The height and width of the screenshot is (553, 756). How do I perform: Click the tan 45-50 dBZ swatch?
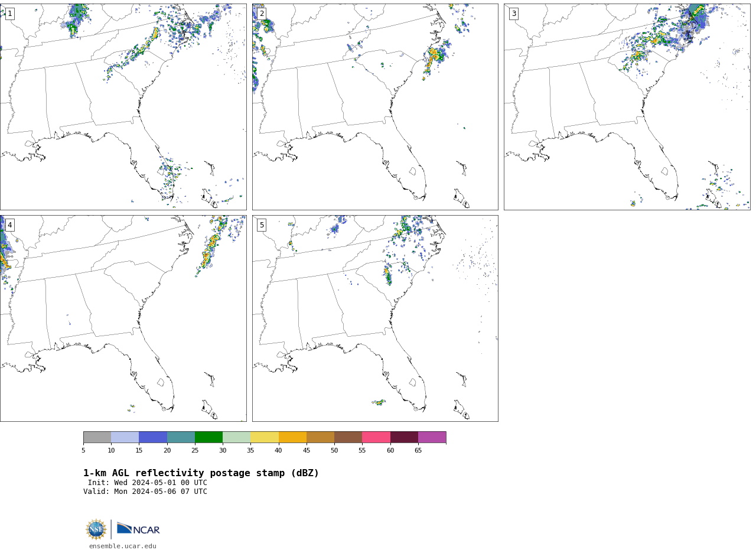click(320, 437)
